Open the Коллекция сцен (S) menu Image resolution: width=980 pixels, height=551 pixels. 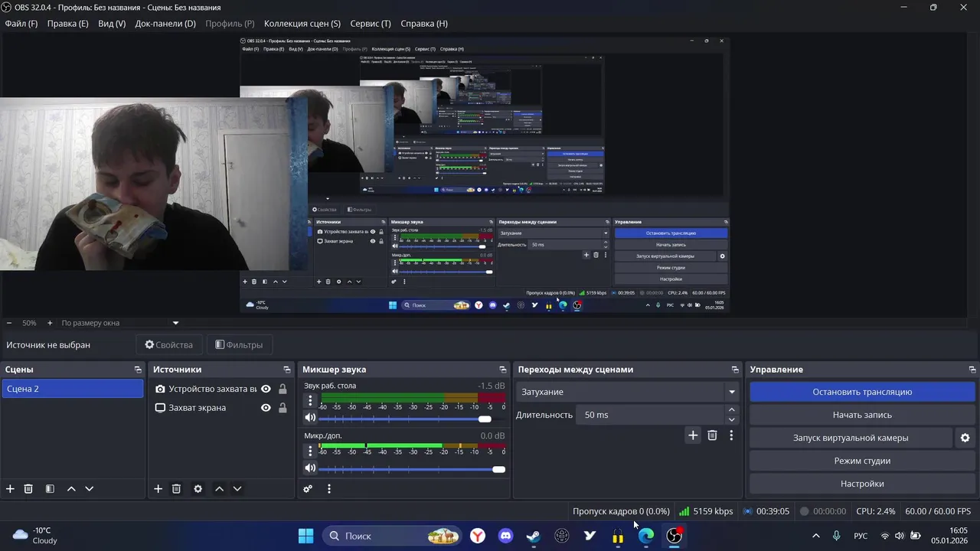point(302,24)
